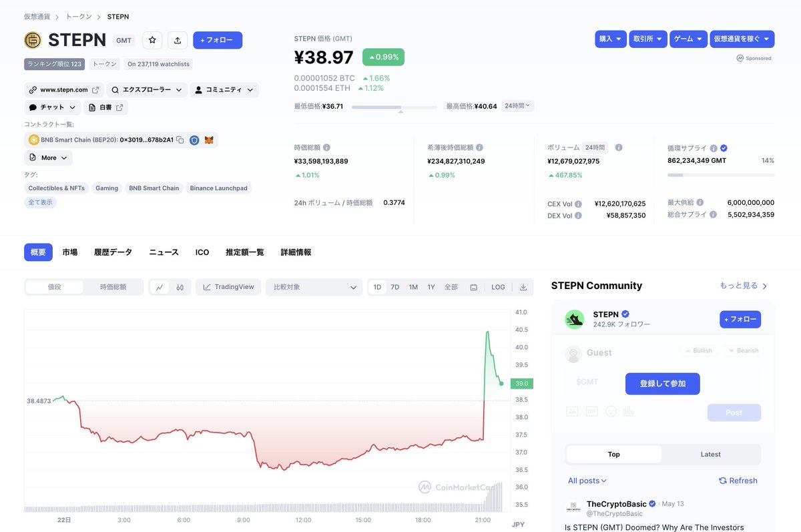Switch chart to line view
This screenshot has height=532, width=801.
coord(160,287)
